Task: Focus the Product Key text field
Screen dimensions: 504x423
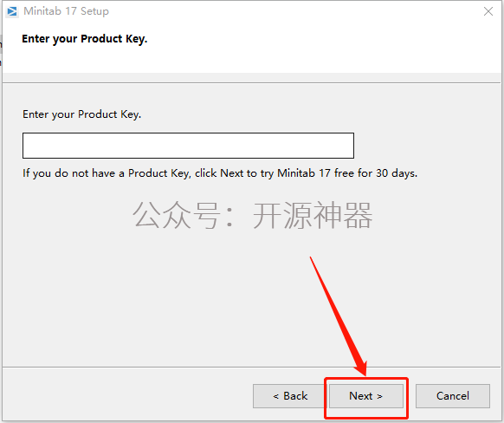Action: pos(188,146)
